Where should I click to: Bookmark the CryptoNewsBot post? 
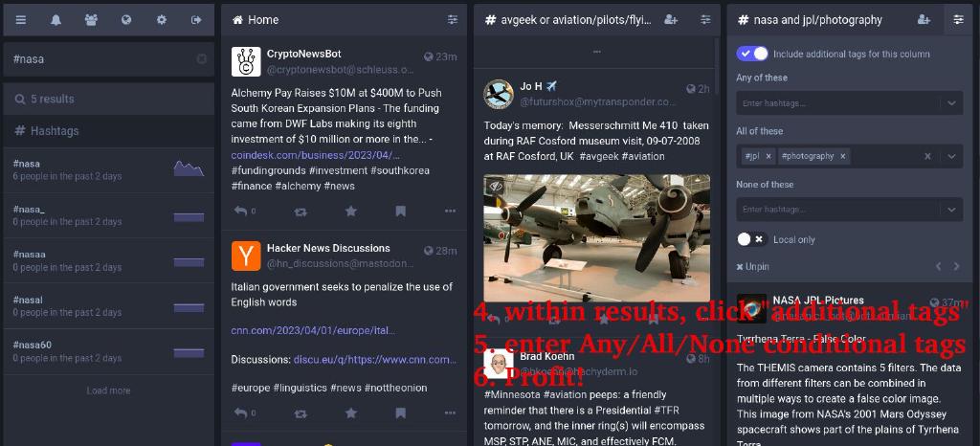pos(401,212)
